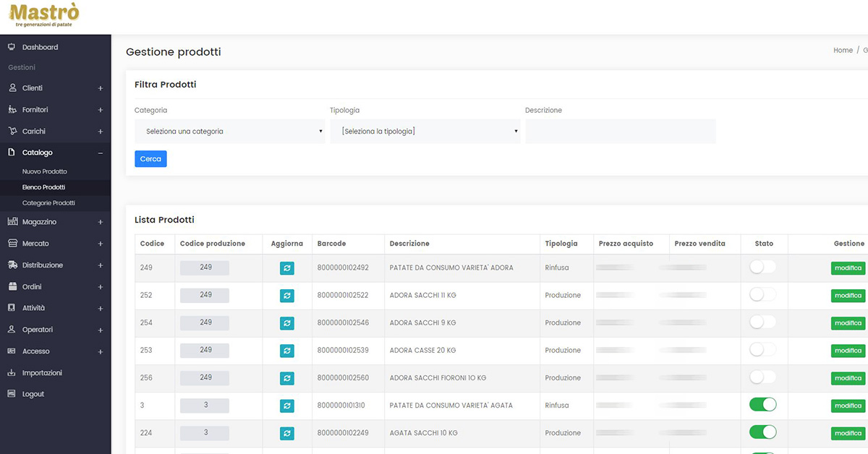Screen dimensions: 868x454
Task: Click the Ordini box icon
Action: 12,286
